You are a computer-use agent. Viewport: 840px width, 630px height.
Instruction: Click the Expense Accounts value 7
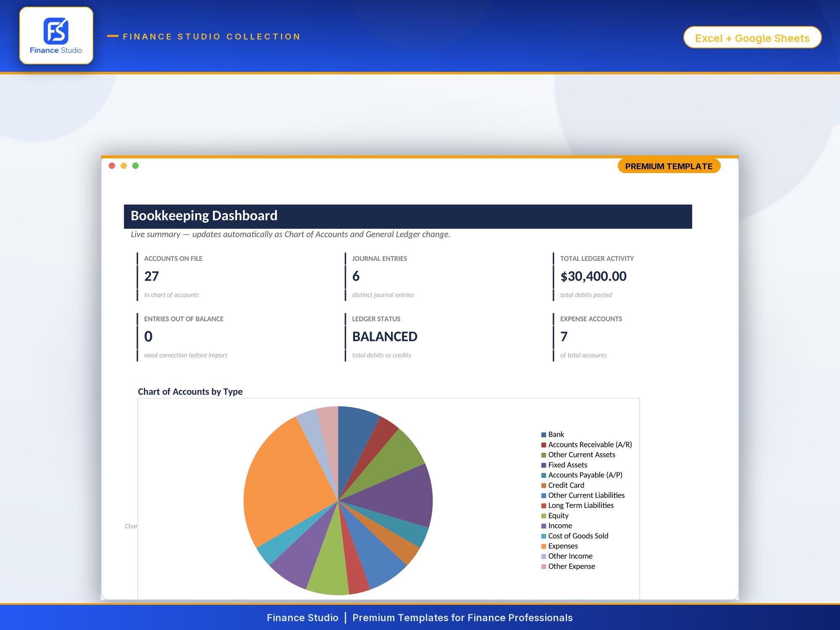564,336
